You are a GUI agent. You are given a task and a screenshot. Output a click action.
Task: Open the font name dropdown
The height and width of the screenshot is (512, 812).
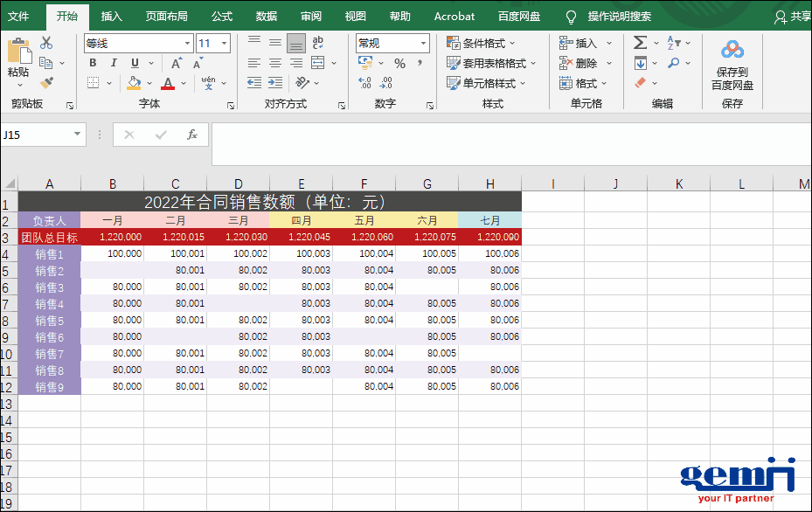(x=187, y=44)
